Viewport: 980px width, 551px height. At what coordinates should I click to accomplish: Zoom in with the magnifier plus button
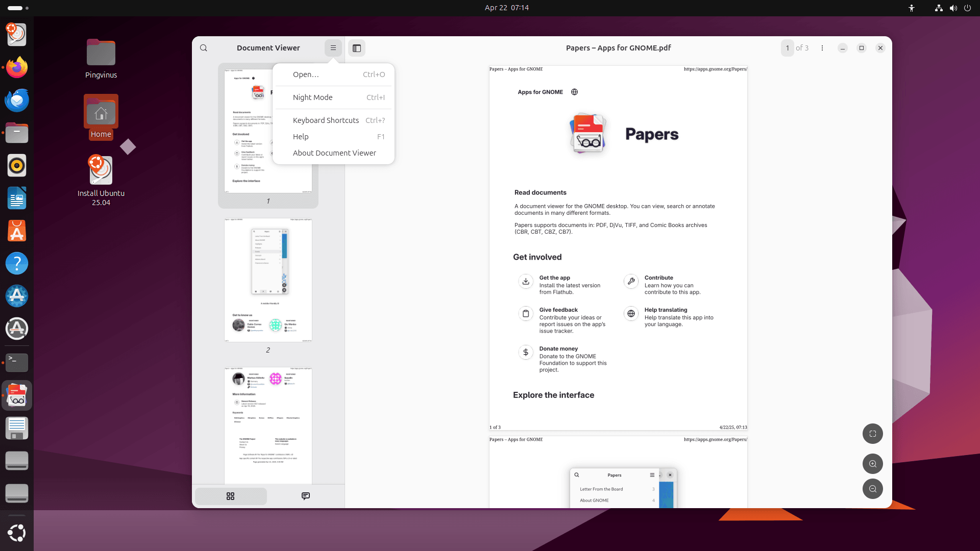873,464
